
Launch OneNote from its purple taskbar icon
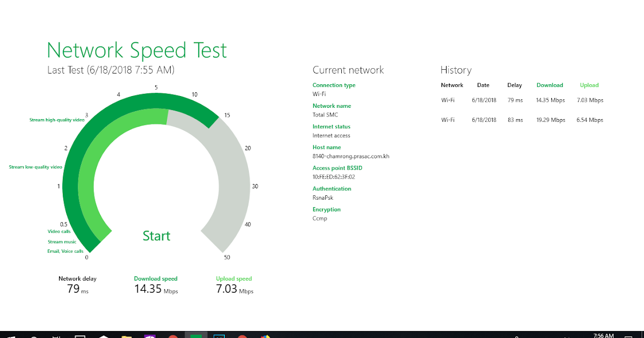click(150, 335)
